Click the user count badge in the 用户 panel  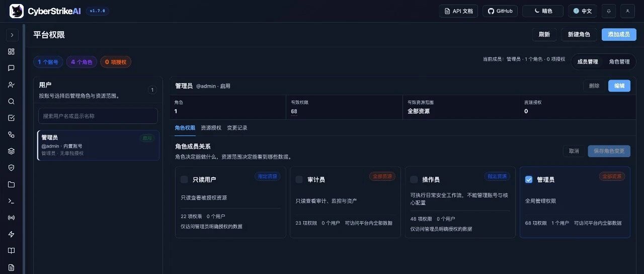point(152,90)
